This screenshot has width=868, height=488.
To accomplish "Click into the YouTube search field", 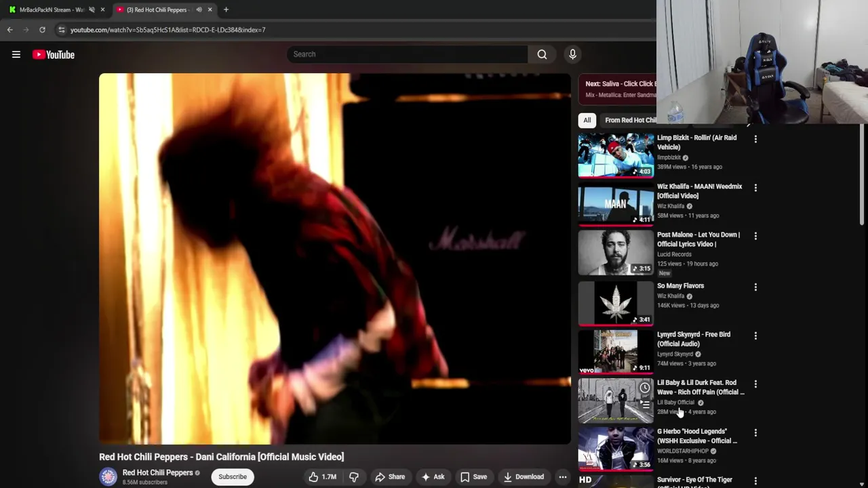I will point(407,54).
